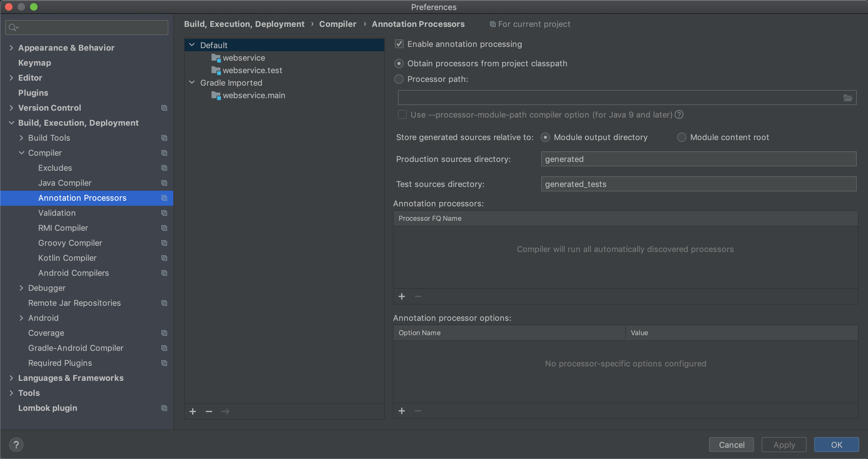Click the help button at bottom left
868x459 pixels.
tap(16, 445)
